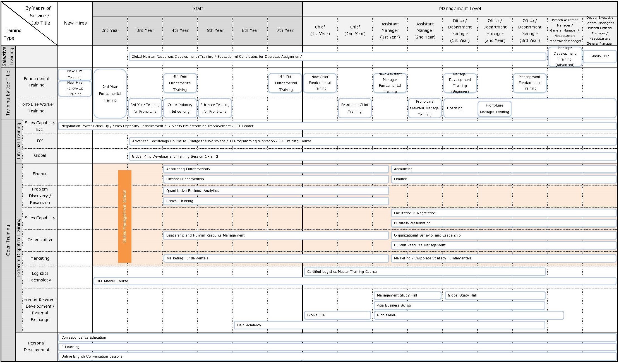Click the Finance bar for management level
Screen dimensions: 619x364
click(x=504, y=179)
